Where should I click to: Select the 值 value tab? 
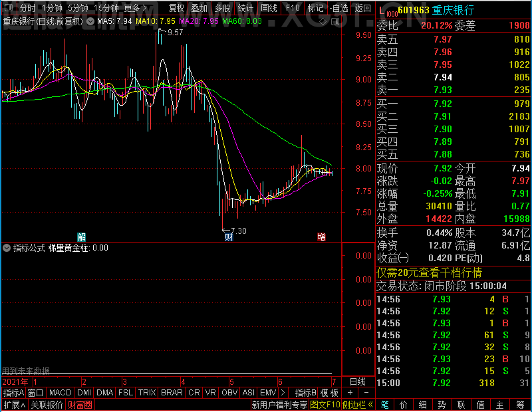[x=480, y=405]
